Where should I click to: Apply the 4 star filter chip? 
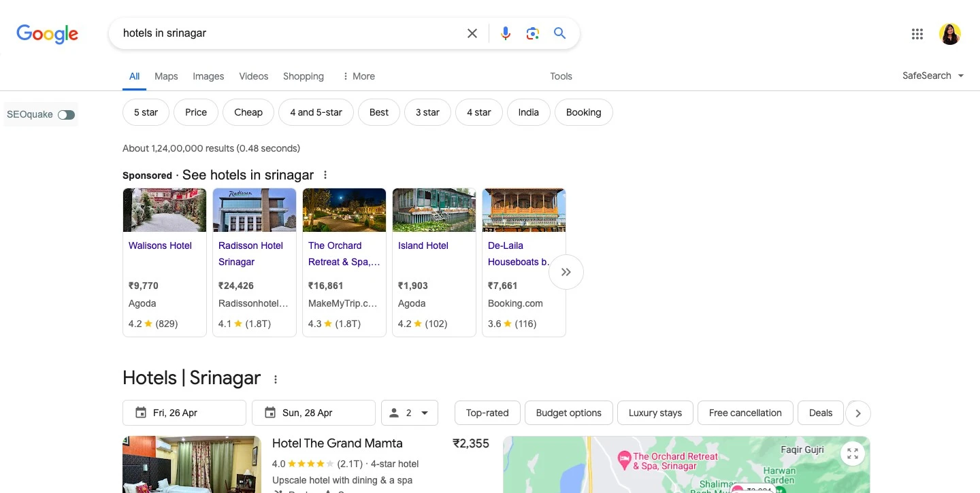[479, 112]
